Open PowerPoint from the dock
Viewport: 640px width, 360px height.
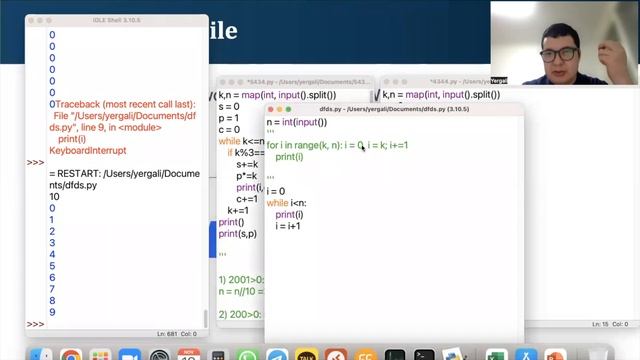(x=555, y=355)
